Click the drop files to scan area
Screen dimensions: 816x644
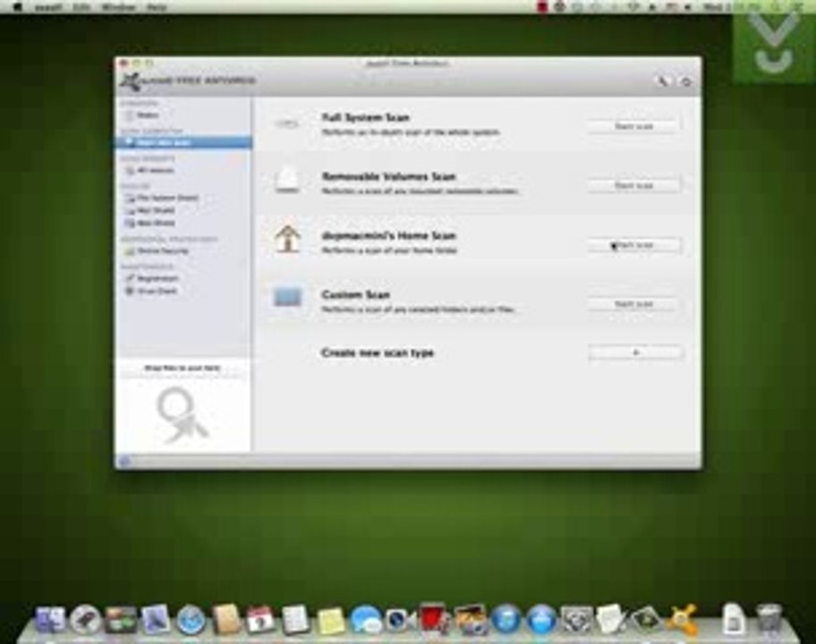(183, 406)
